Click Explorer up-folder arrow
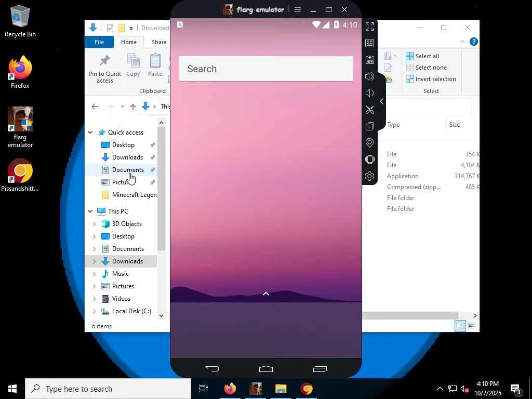Viewport: 532px width, 399px height. tap(133, 107)
